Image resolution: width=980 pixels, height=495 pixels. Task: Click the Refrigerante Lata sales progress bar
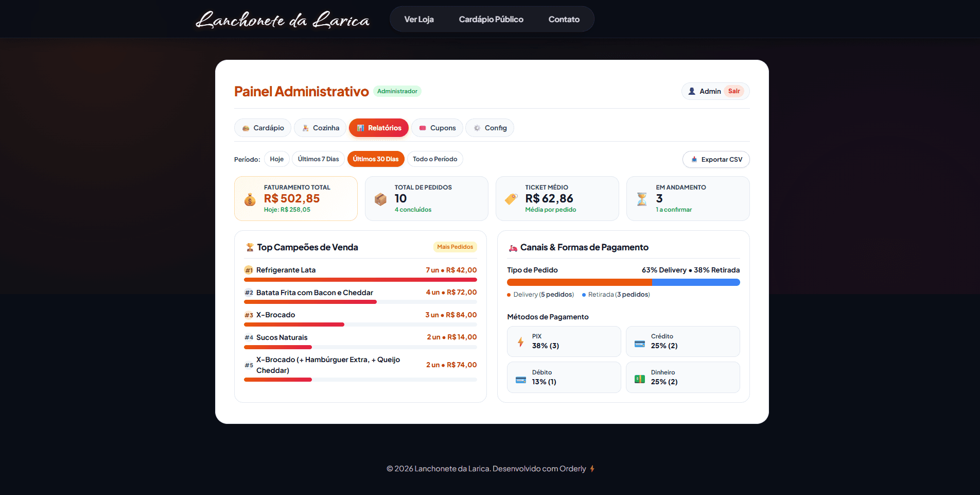[360, 280]
